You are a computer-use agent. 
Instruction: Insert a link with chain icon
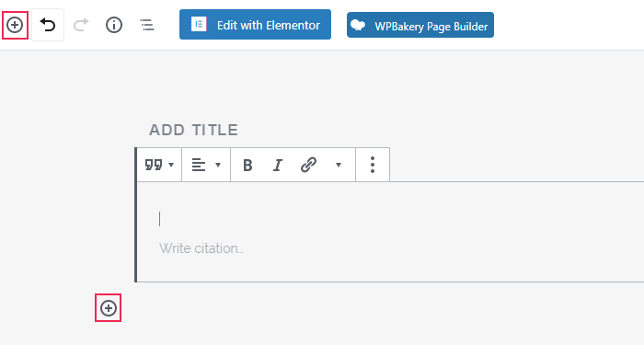308,165
